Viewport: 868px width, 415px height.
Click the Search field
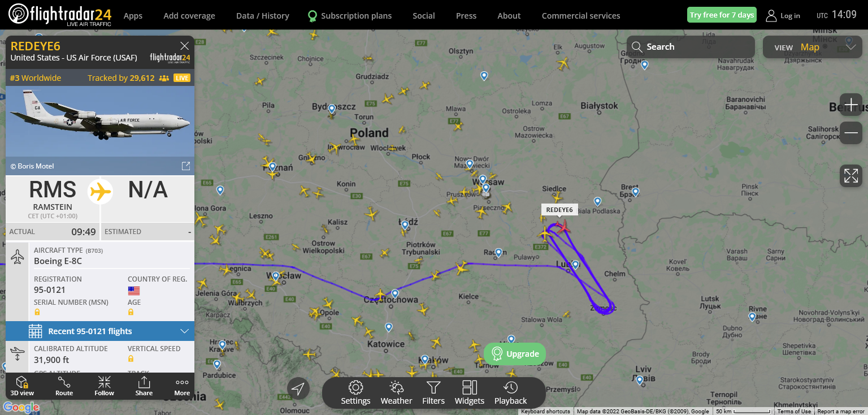tap(691, 47)
